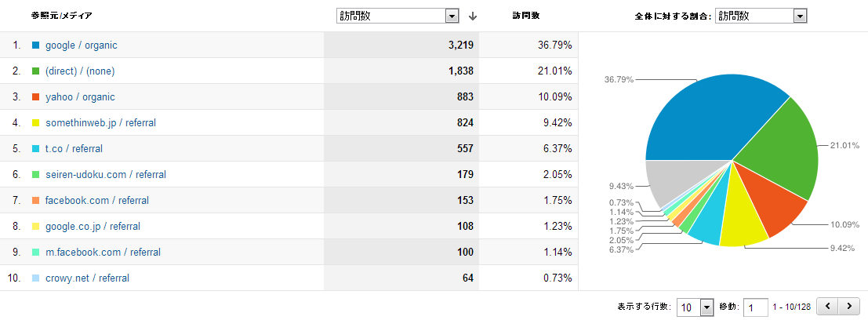Click the go-to row number field
This screenshot has height=320, width=868.
[x=755, y=307]
